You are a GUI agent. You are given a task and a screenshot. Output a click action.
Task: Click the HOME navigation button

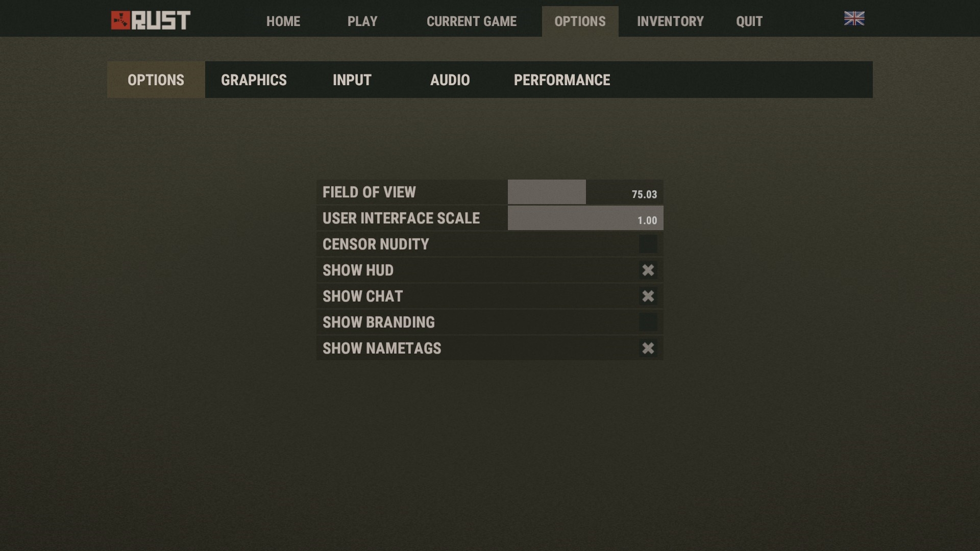click(283, 21)
